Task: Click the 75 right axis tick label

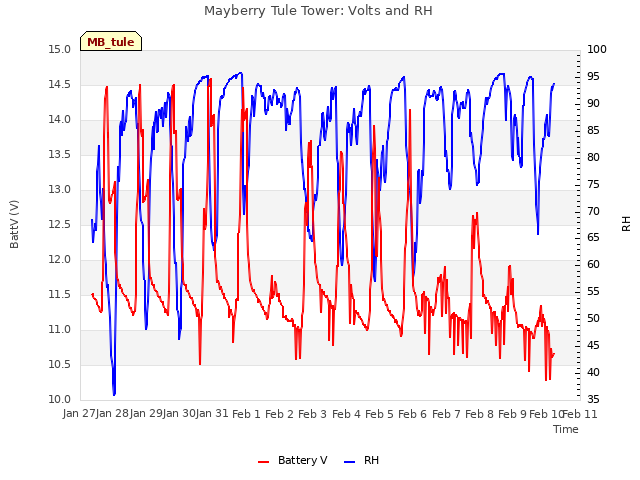Action: pos(593,184)
